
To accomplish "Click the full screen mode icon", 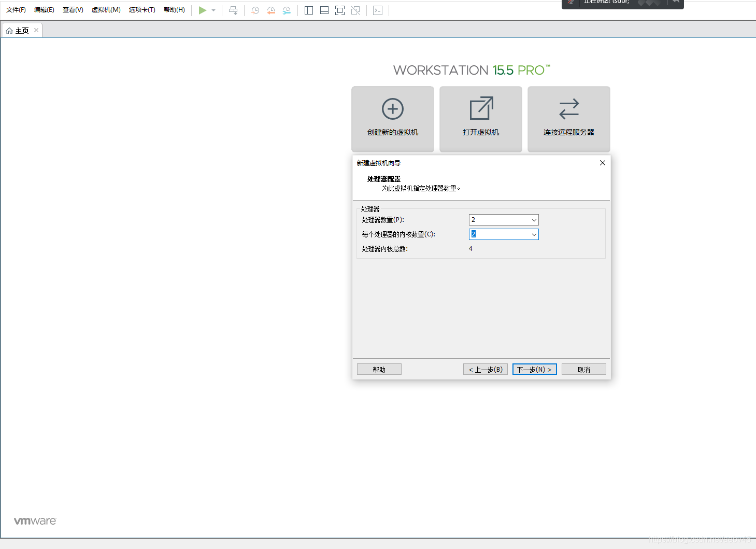I will click(x=340, y=10).
